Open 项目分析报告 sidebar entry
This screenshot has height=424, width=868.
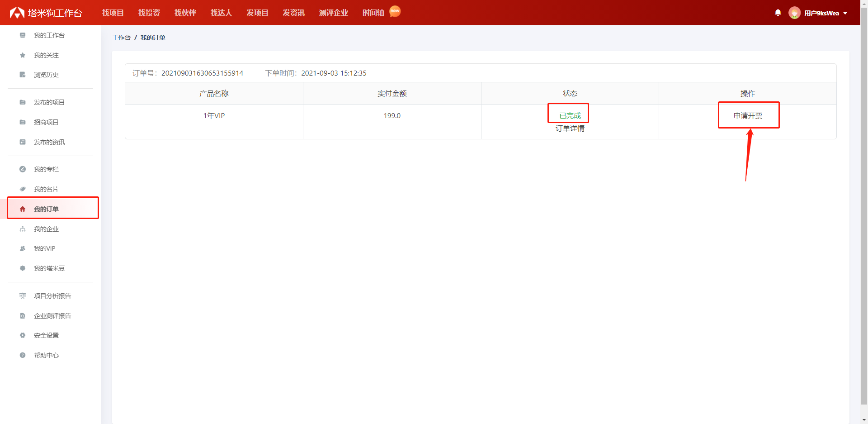click(52, 296)
